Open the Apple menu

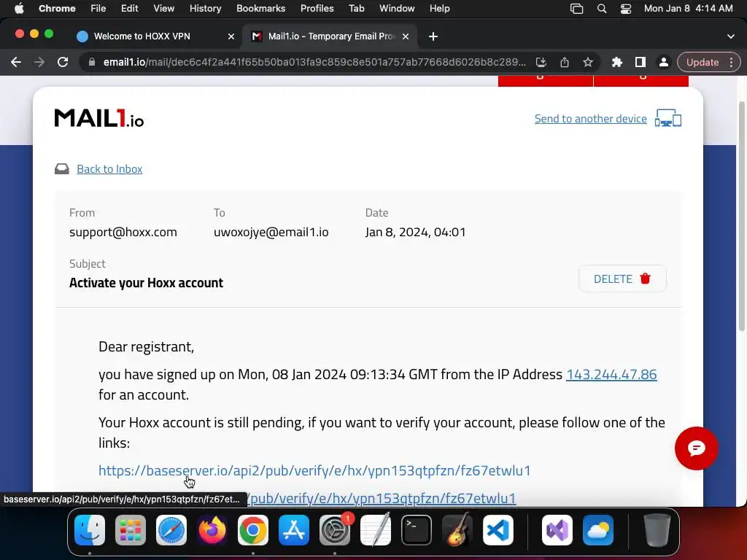pos(19,9)
